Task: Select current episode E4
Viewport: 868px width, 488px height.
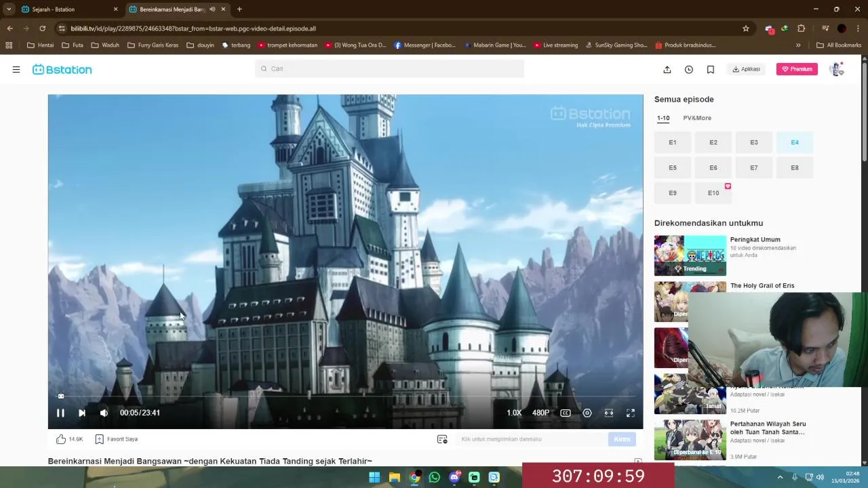Action: tap(795, 142)
